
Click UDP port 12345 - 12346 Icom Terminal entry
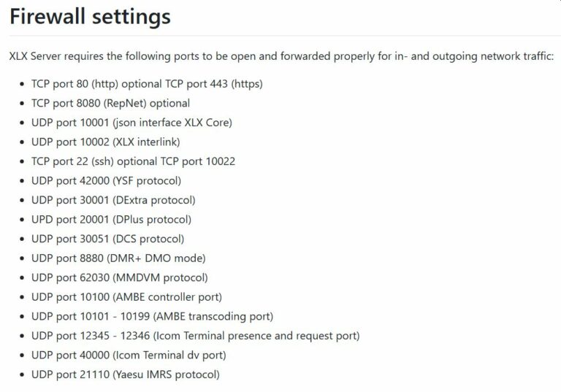(x=196, y=336)
